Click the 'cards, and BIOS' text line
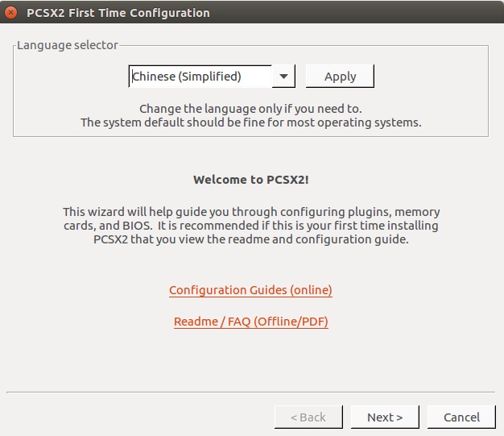 [250, 226]
